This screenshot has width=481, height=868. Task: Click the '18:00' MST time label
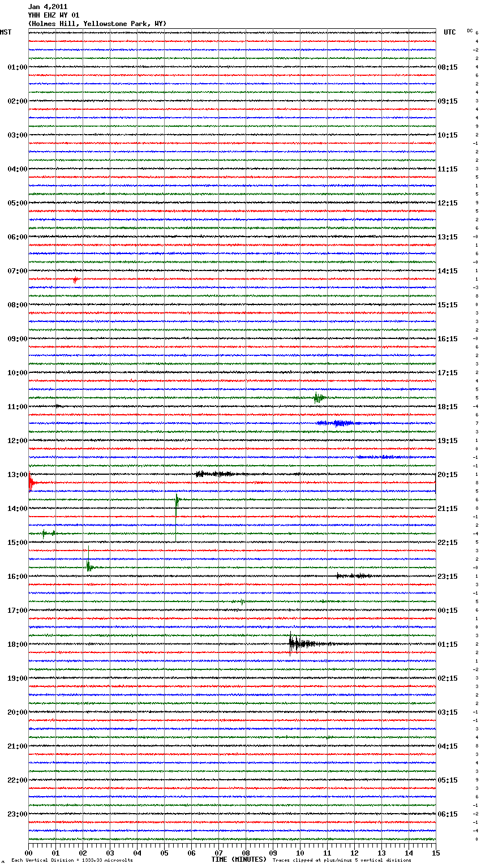click(x=18, y=644)
